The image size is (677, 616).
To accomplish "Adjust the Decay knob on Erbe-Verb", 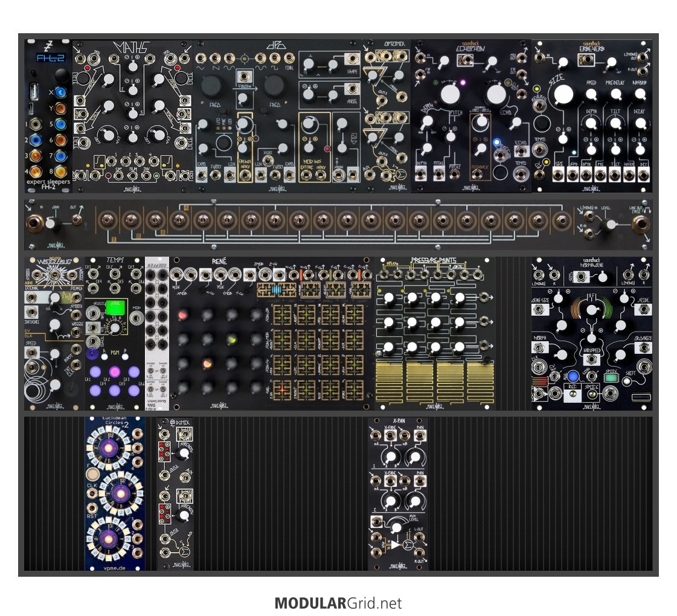I will coord(640,123).
